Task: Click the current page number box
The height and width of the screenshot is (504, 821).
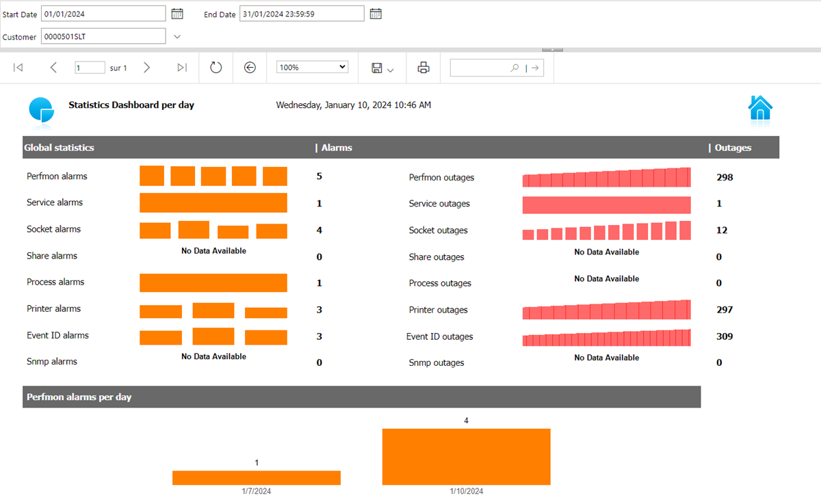Action: (90, 68)
